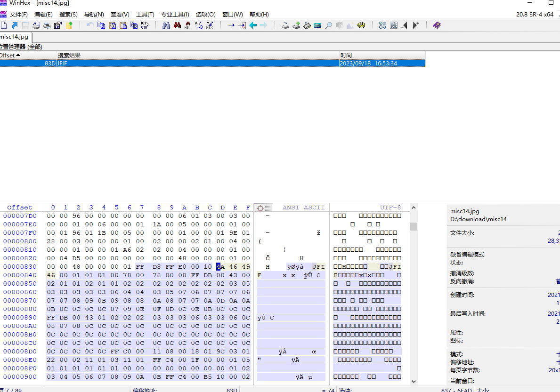
Task: Click the hex view scrollbar down arrow
Action: 414,381
